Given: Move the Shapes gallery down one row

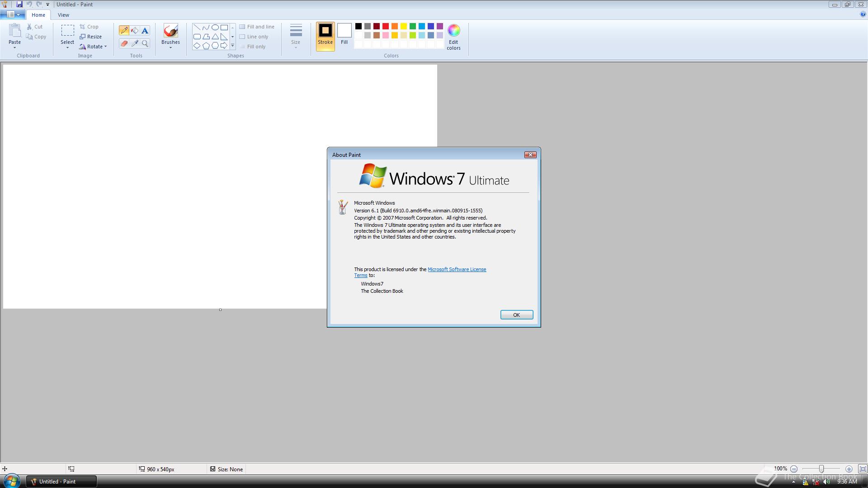Looking at the screenshot, I should 232,37.
